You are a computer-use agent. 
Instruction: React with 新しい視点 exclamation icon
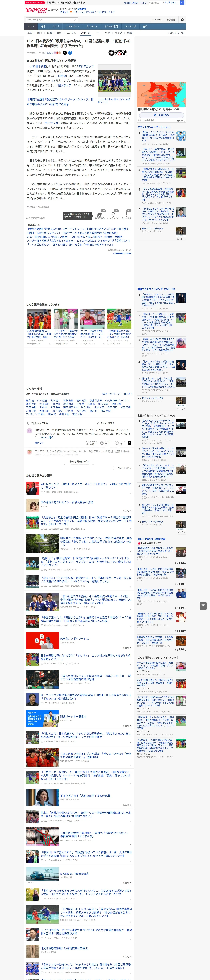(x=127, y=215)
